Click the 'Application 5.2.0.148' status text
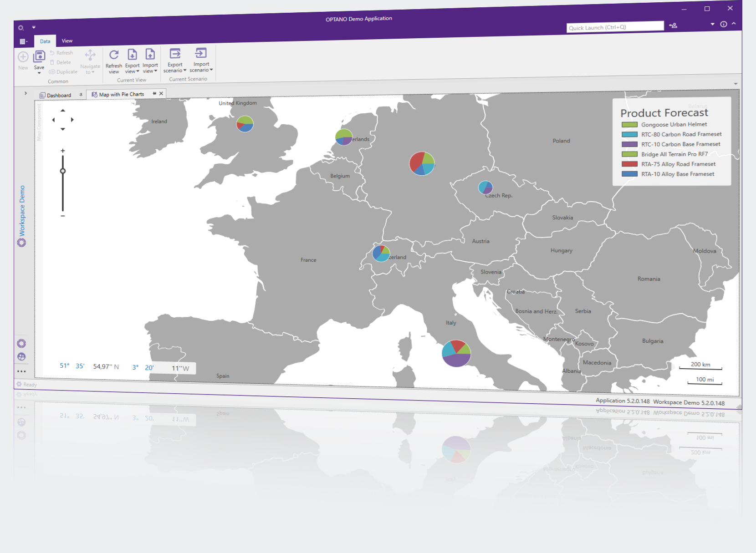756x553 pixels. 623,401
